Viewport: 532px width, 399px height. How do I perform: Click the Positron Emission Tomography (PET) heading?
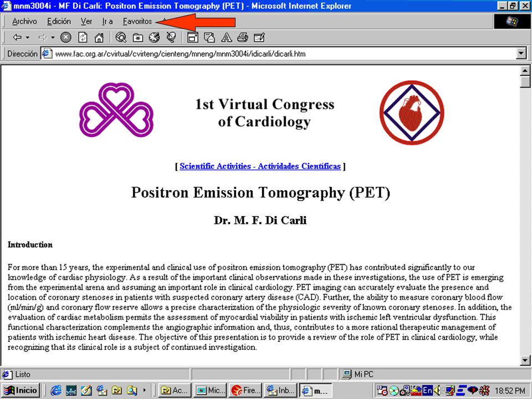[x=260, y=192]
